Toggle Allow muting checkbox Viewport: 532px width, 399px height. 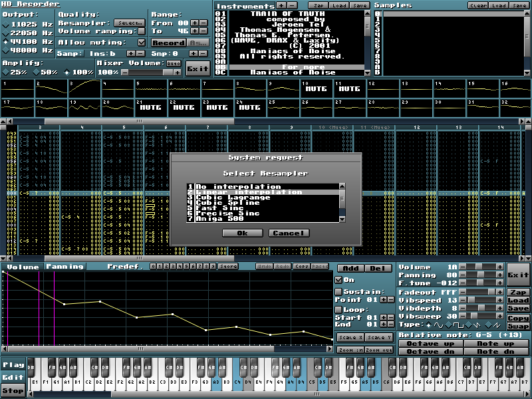tap(142, 42)
